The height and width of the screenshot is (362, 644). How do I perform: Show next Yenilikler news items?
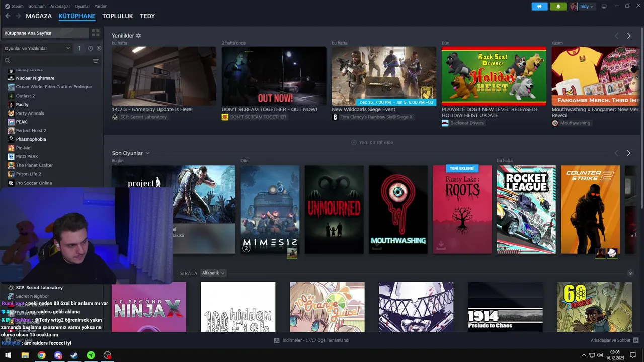(x=628, y=36)
